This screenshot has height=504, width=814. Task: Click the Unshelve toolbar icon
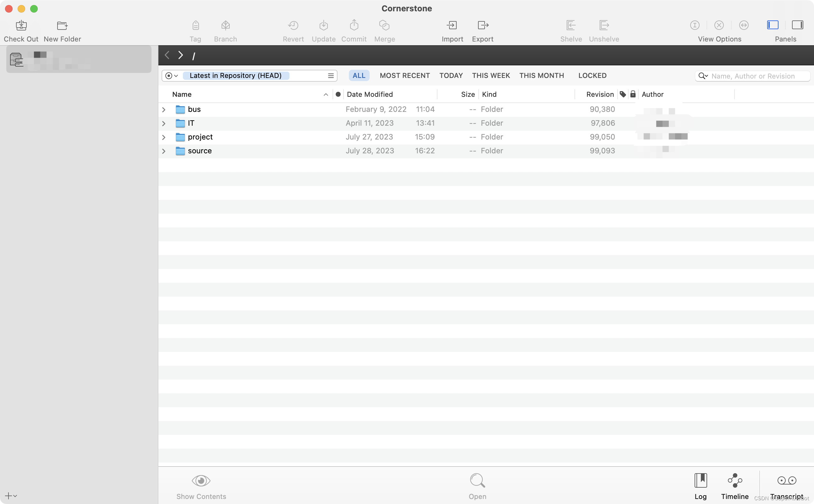pyautogui.click(x=604, y=25)
